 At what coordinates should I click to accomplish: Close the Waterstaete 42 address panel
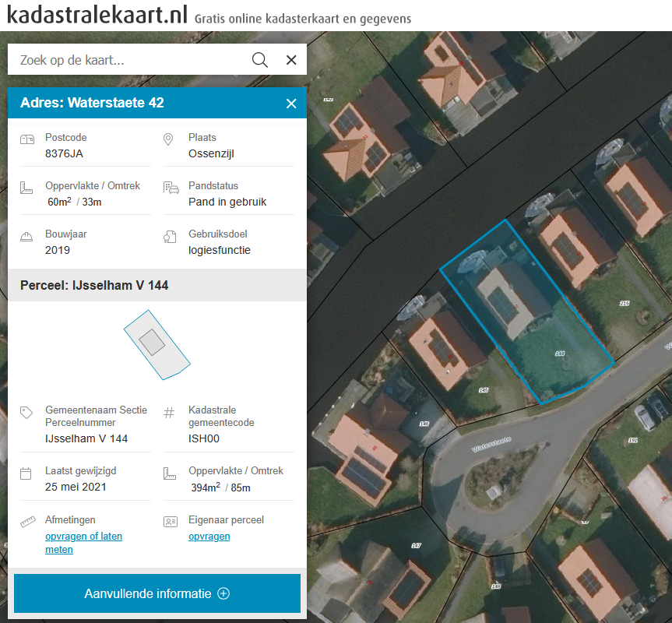point(291,104)
